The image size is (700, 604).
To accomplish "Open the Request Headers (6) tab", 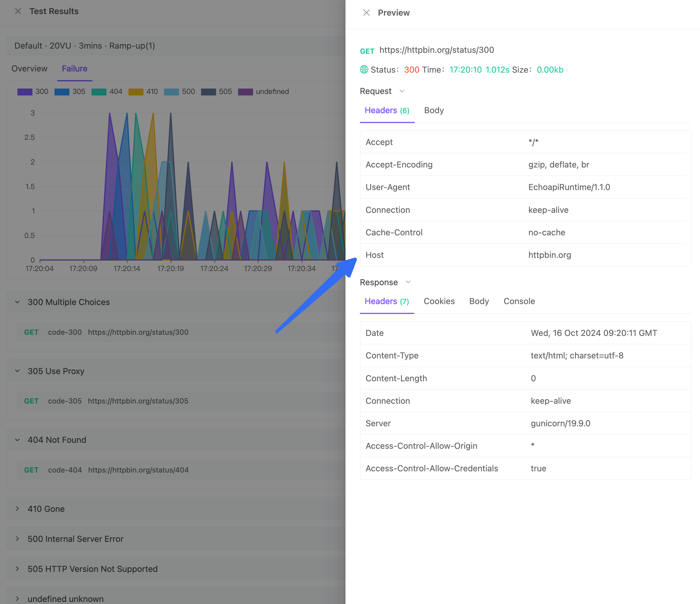I will click(387, 110).
